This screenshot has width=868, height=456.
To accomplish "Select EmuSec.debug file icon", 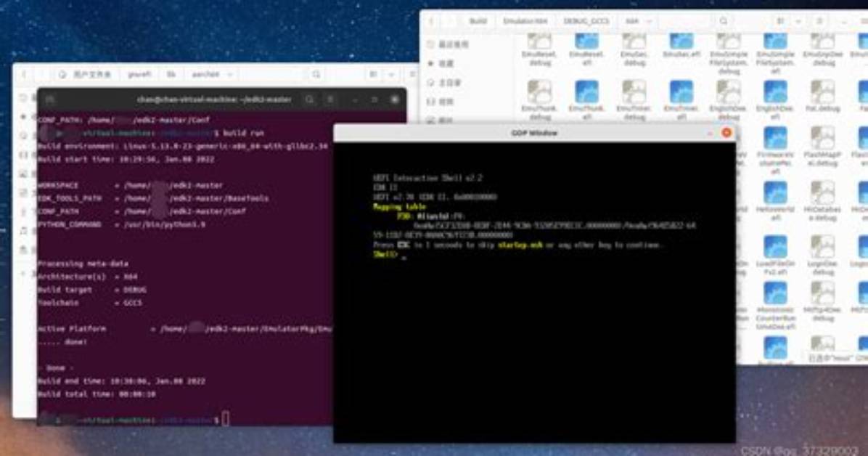I will pyautogui.click(x=634, y=41).
